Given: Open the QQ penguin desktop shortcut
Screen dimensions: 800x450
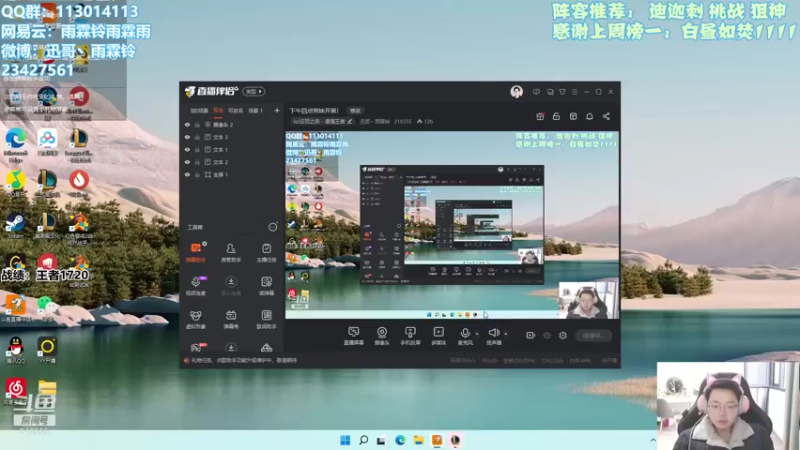Looking at the screenshot, I should tap(15, 350).
